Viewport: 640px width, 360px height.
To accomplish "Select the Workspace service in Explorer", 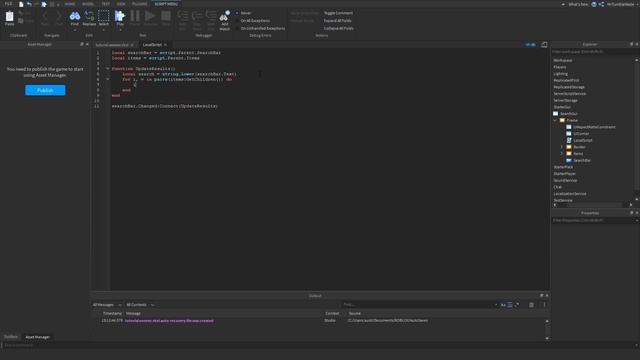I will coord(563,60).
